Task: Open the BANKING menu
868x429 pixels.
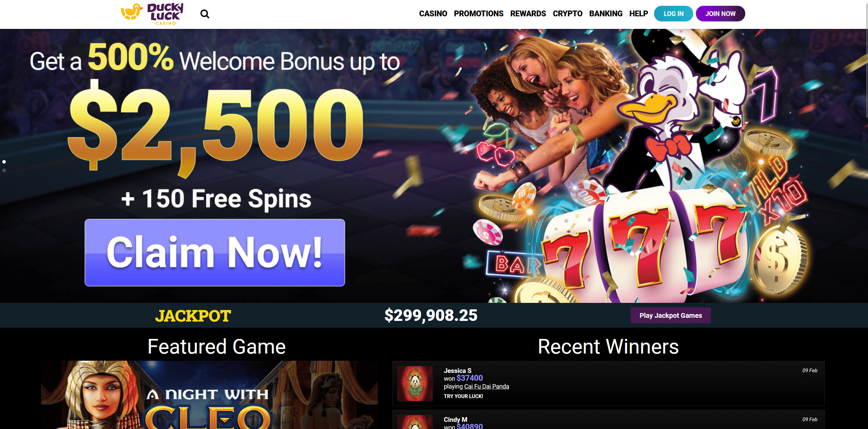Action: 606,14
